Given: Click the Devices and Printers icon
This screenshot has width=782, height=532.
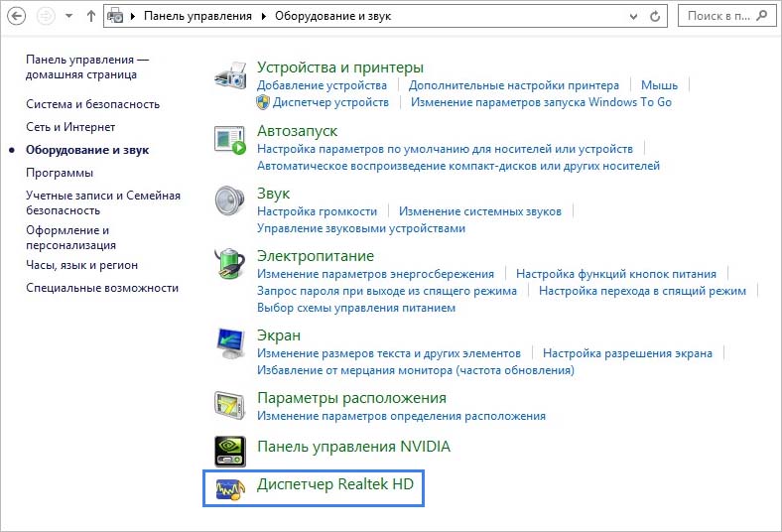Looking at the screenshot, I should coord(230,75).
